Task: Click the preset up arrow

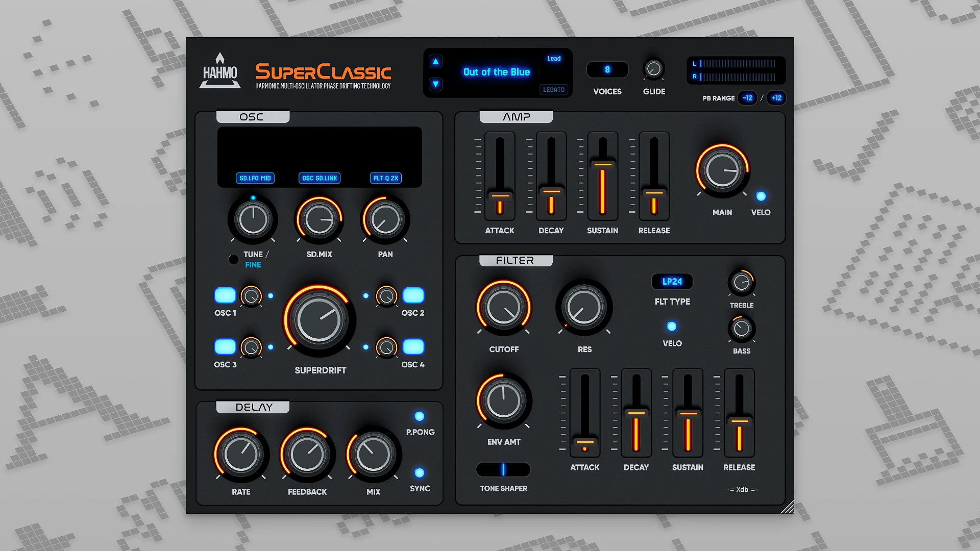Action: point(435,61)
